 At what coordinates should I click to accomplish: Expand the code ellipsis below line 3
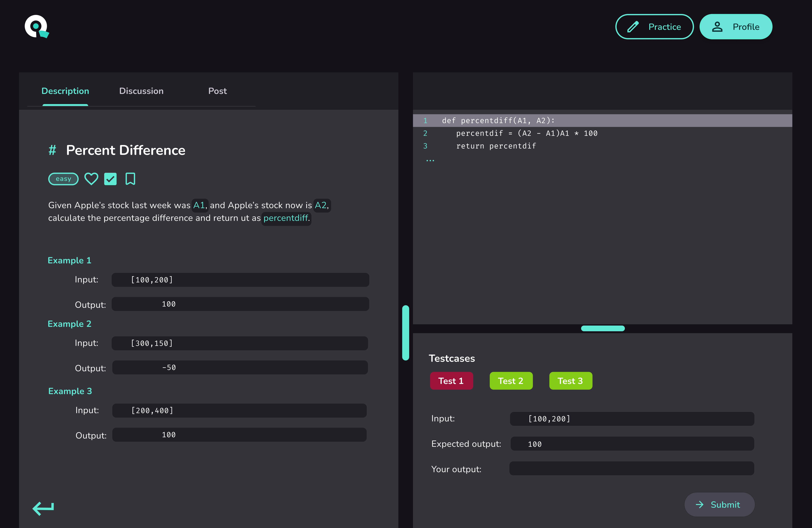[x=430, y=160]
